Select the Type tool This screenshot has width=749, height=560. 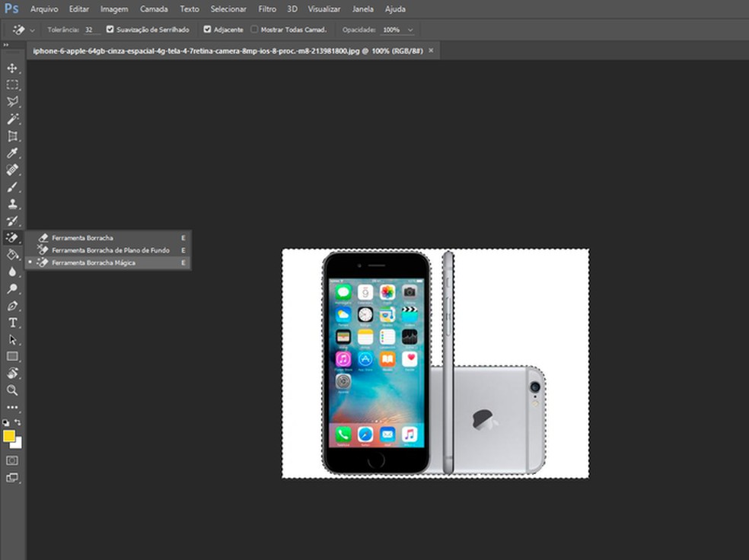(x=12, y=323)
